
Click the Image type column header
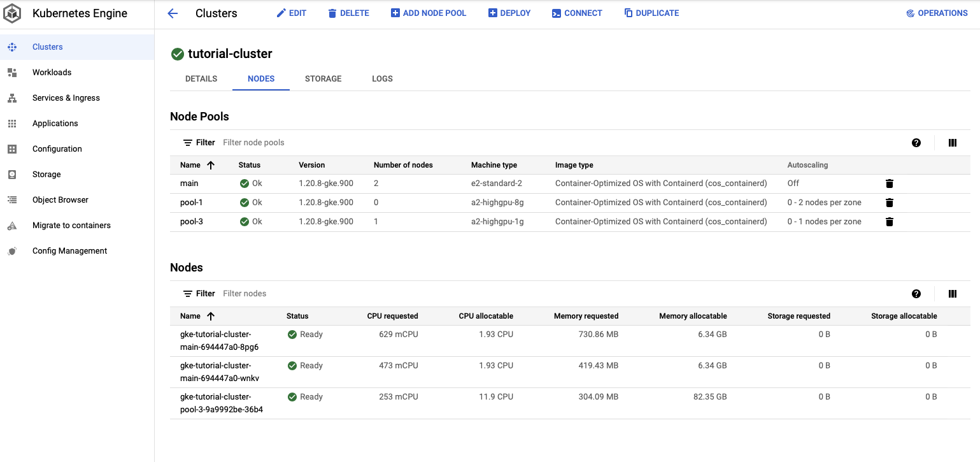pyautogui.click(x=574, y=165)
